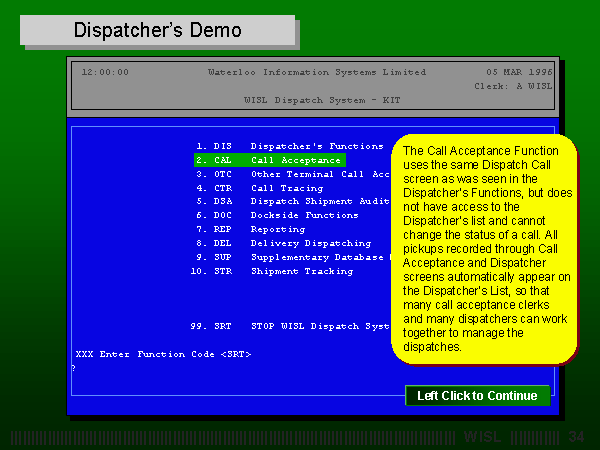Select 5 DSA Dispatch Shipment Audit
Viewport: 600px width, 450px height.
click(292, 201)
